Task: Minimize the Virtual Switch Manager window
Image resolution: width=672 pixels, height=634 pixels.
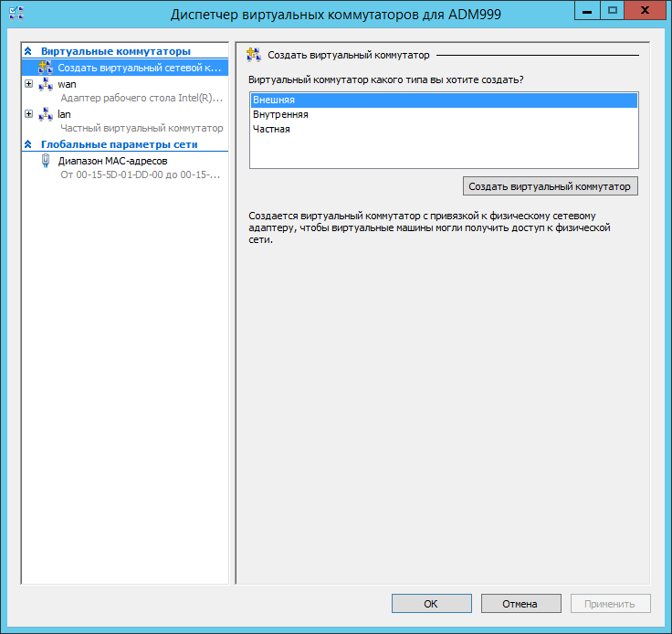Action: (x=587, y=11)
